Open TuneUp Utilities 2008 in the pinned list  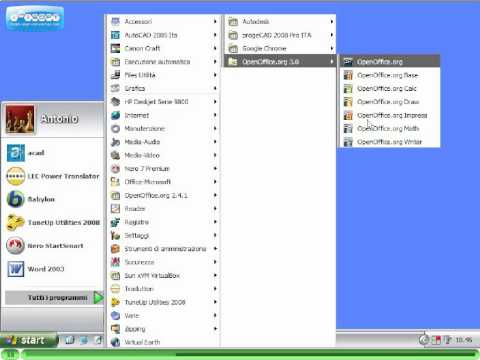[x=53, y=222]
